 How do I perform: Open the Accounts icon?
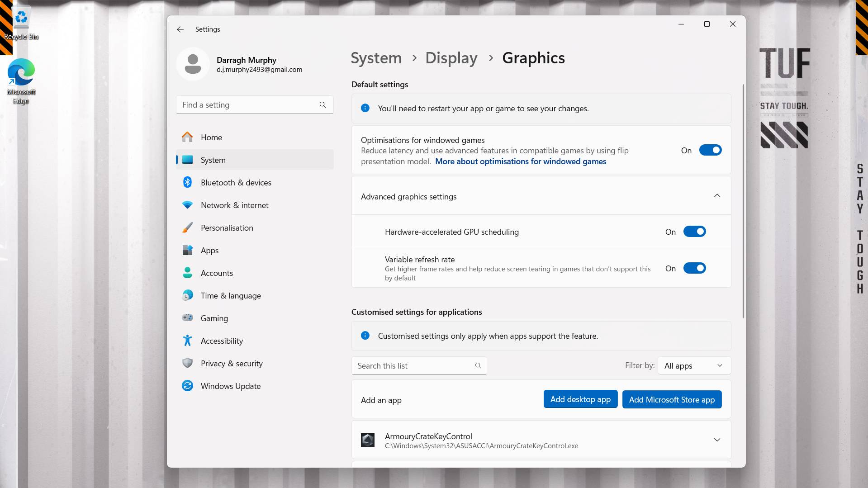(187, 273)
